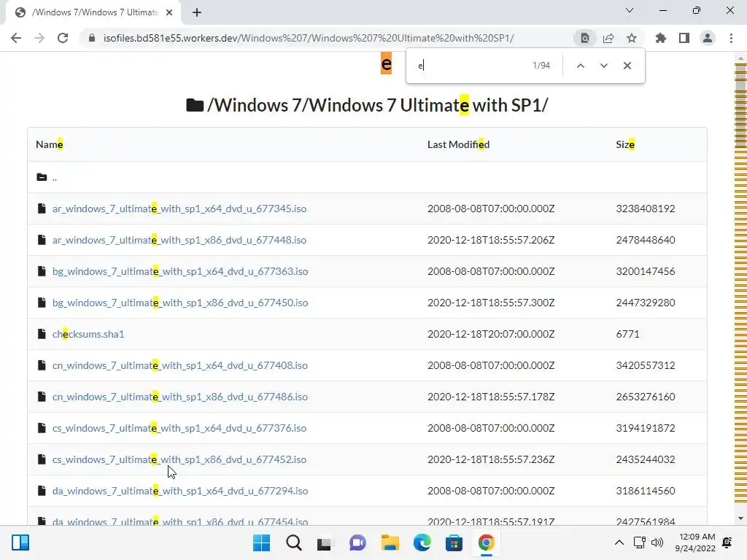Screen dimensions: 747x560
Task: Show hidden system tray icons
Action: 619,542
